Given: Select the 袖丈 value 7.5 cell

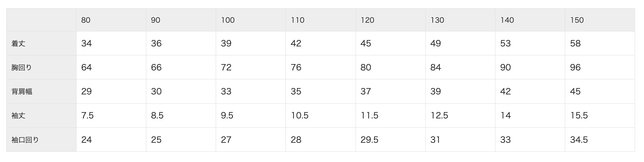Looking at the screenshot, I should click(x=111, y=116).
